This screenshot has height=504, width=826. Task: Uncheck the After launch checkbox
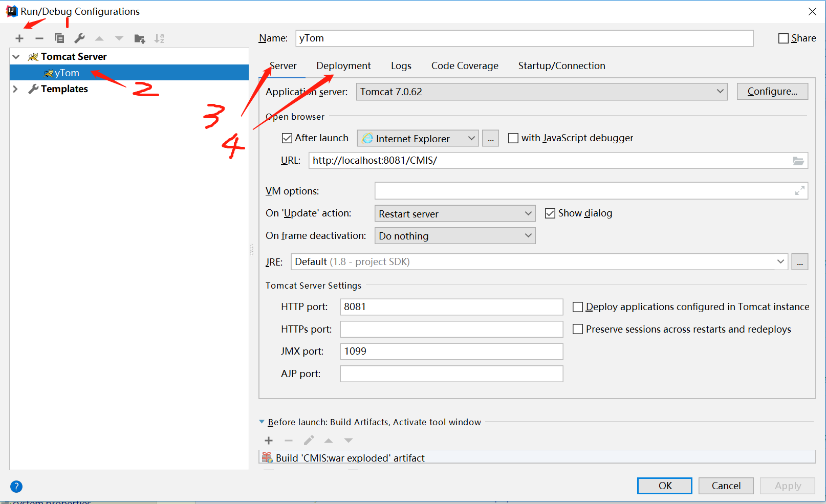287,138
